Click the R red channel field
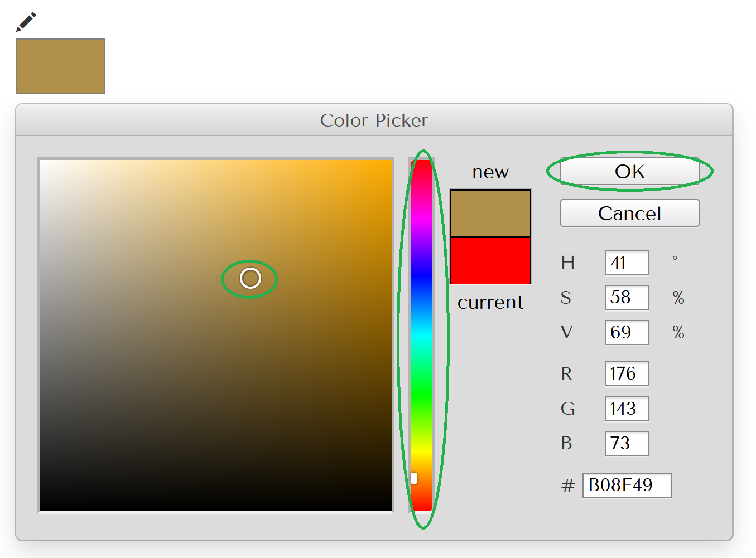The width and height of the screenshot is (756, 558). (627, 374)
